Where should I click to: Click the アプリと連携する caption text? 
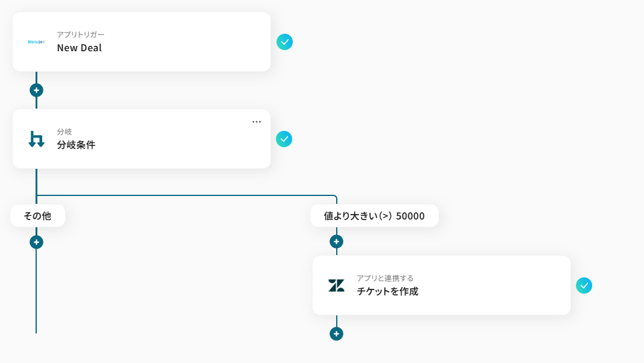point(385,278)
